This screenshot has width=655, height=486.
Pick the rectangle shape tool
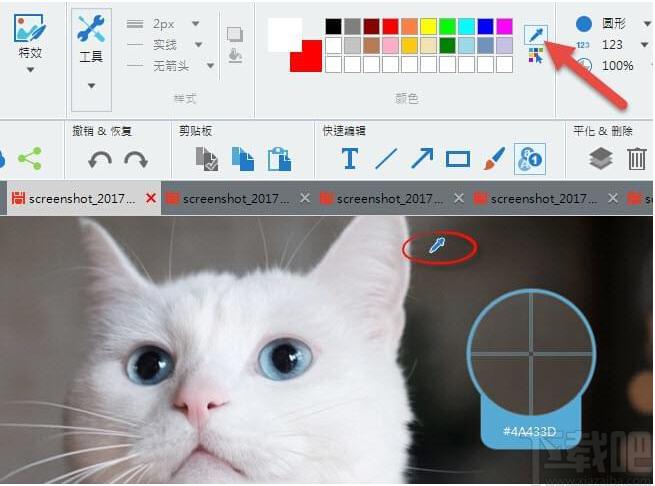coord(458,159)
